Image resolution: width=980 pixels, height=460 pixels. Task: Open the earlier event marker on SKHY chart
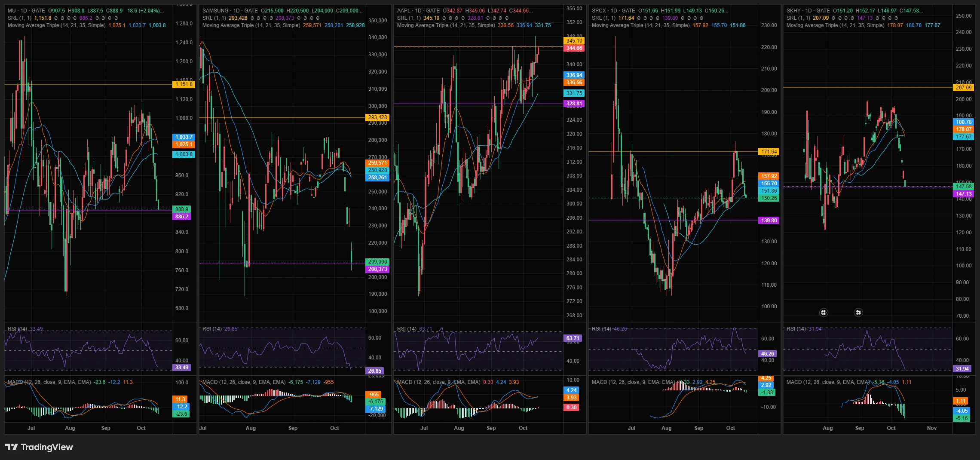point(824,313)
